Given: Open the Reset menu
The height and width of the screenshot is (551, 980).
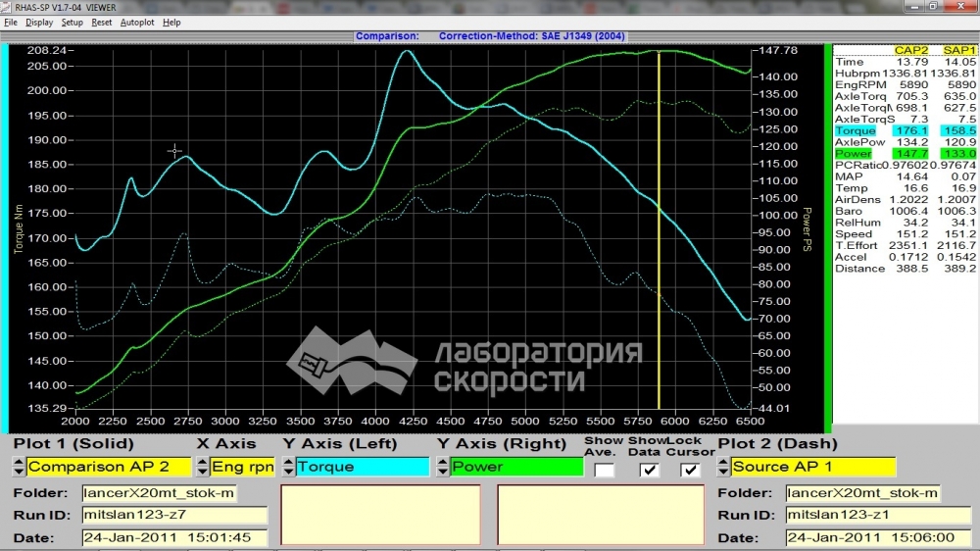Looking at the screenshot, I should pos(101,23).
